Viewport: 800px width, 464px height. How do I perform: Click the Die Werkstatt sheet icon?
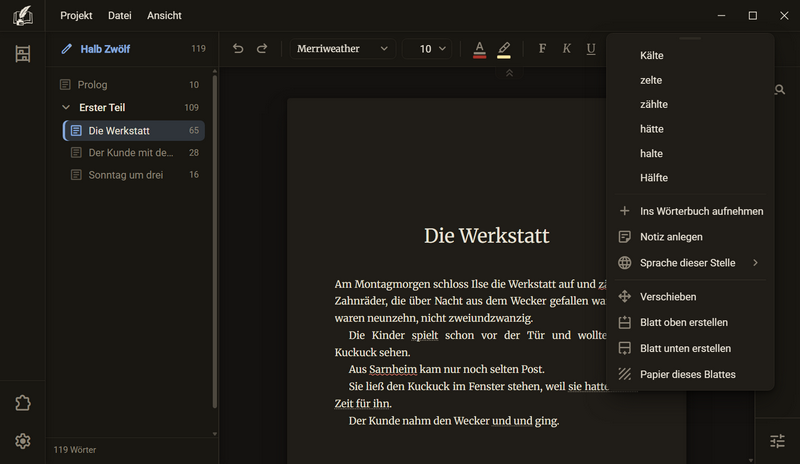pyautogui.click(x=76, y=131)
